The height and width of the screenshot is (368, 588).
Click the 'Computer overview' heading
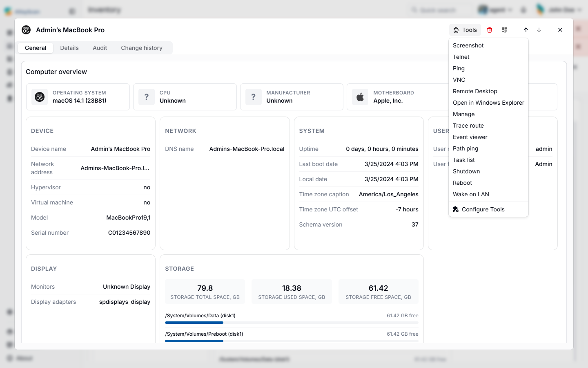[x=56, y=72]
